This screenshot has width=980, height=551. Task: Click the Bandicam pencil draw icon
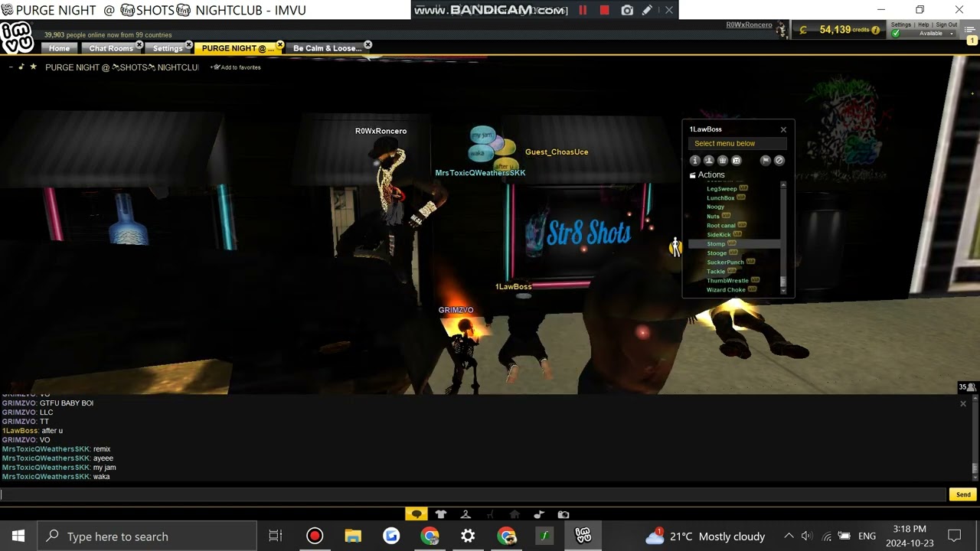647,10
